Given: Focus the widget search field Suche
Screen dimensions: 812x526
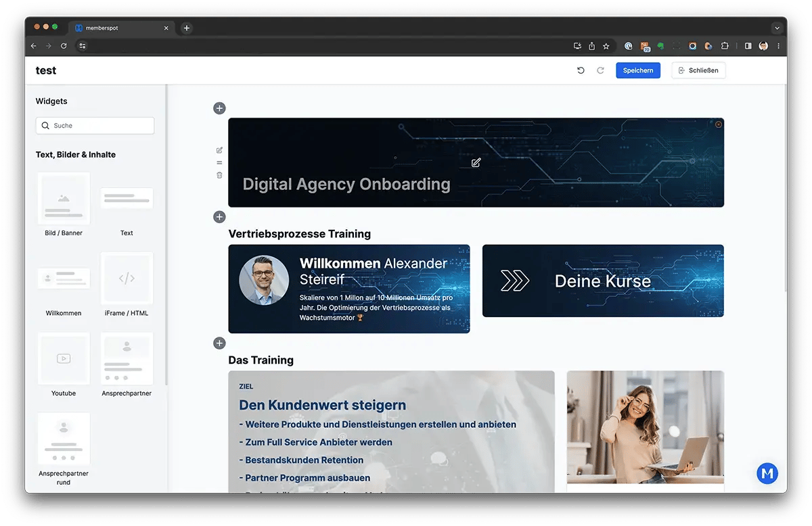Looking at the screenshot, I should (x=95, y=126).
